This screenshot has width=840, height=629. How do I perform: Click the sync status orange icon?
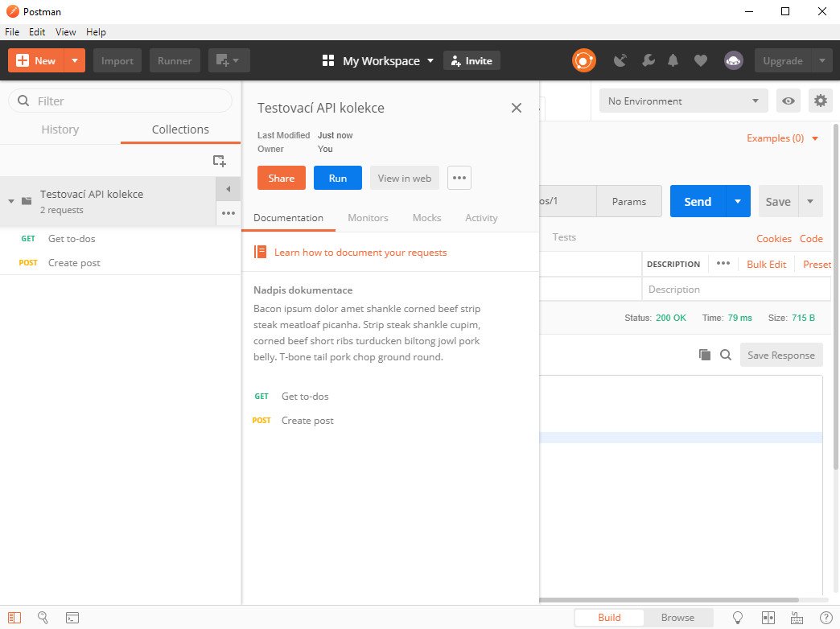tap(583, 60)
